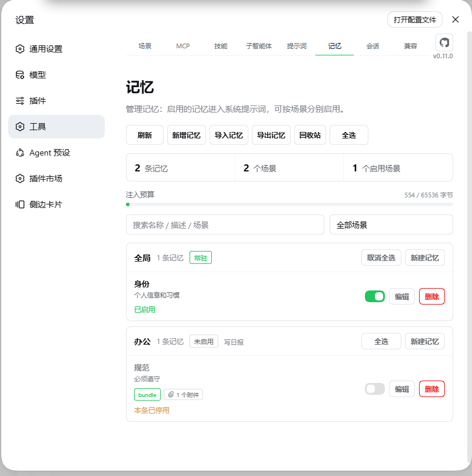Click the 刷新 button

click(x=145, y=135)
